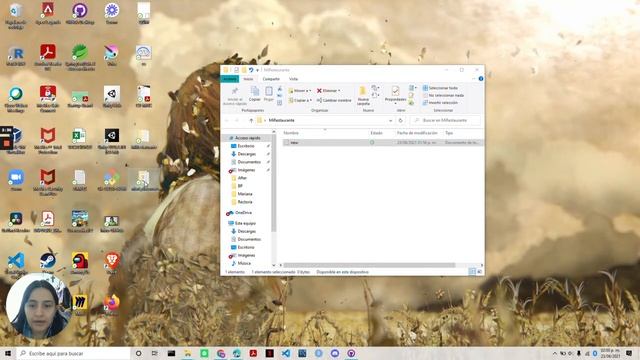Viewport: 640px width, 360px height.
Task: Click the Buscar en MiRestaurante search field
Action: point(445,120)
